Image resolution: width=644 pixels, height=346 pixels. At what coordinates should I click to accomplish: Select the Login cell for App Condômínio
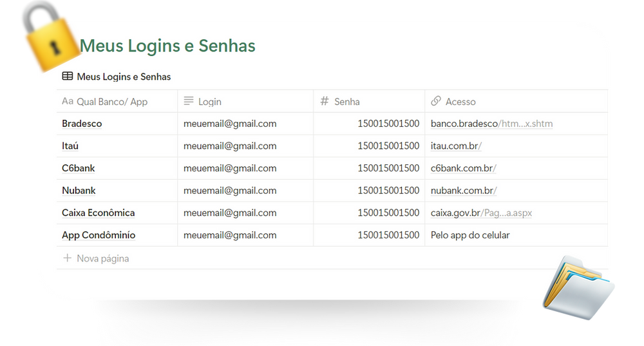coord(230,235)
